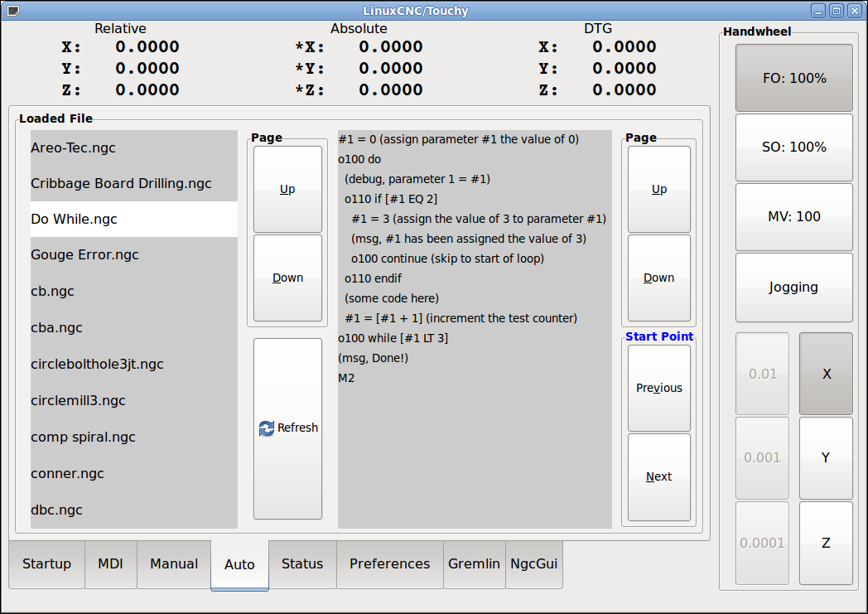
Task: Select circlebolthole3jt.ngc file
Action: click(134, 365)
